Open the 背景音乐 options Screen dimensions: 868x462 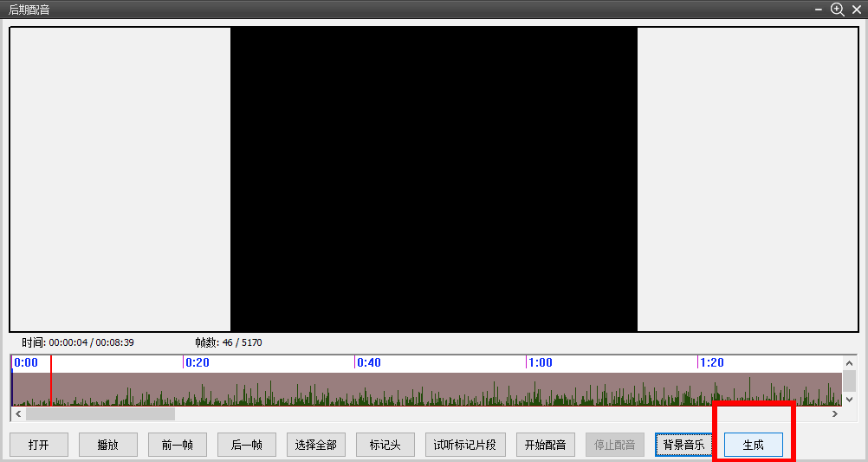pyautogui.click(x=683, y=445)
